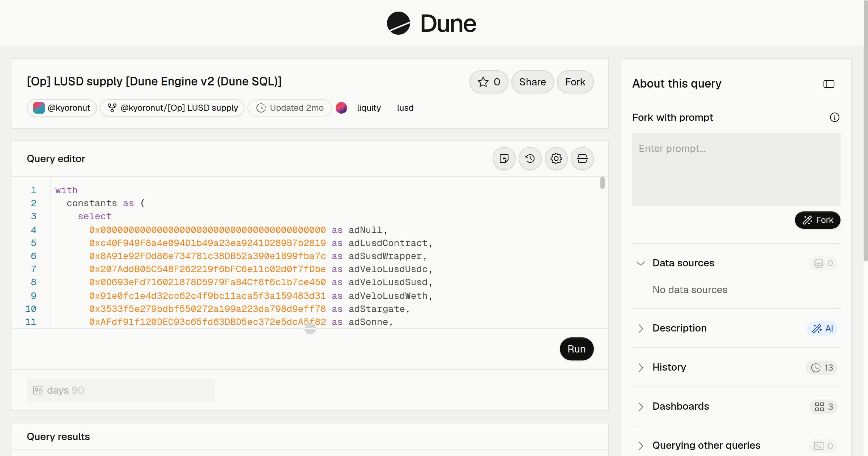The height and width of the screenshot is (456, 868).
Task: Collapse the Data sources section
Action: tap(641, 263)
